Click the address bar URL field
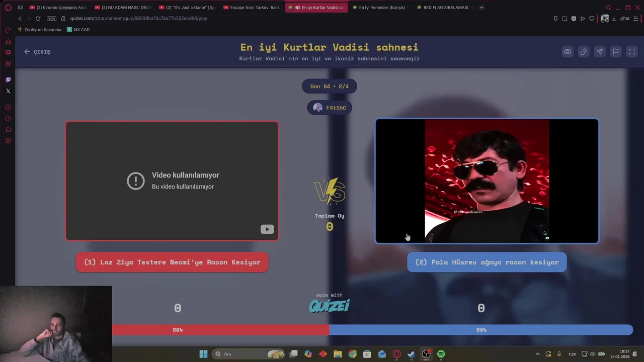The image size is (644, 362). click(302, 19)
